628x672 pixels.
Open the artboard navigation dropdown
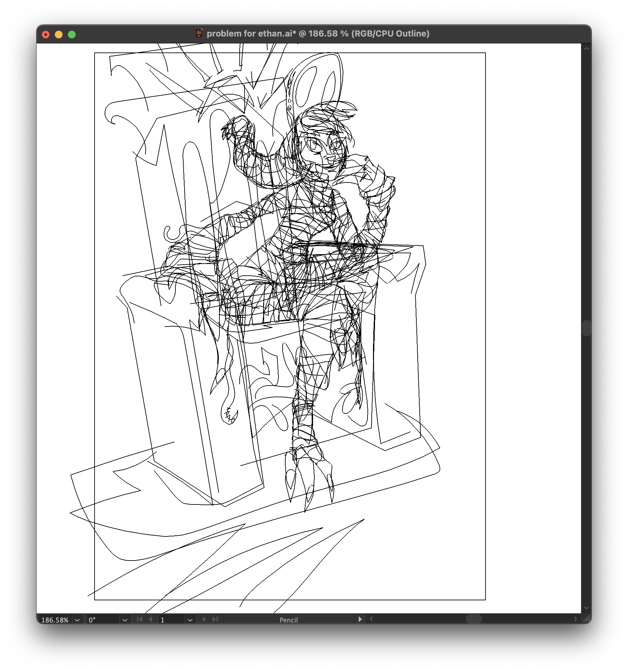[x=190, y=620]
